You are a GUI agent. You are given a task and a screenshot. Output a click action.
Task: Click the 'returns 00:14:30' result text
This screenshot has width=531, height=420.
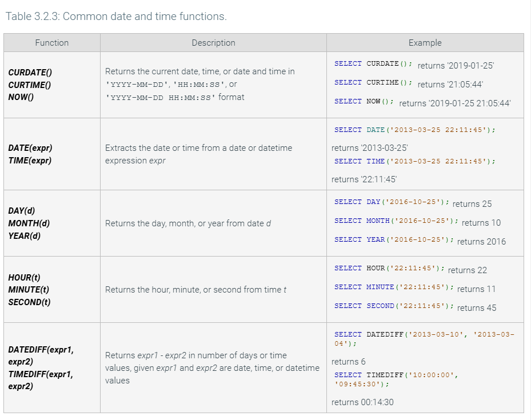(x=362, y=402)
